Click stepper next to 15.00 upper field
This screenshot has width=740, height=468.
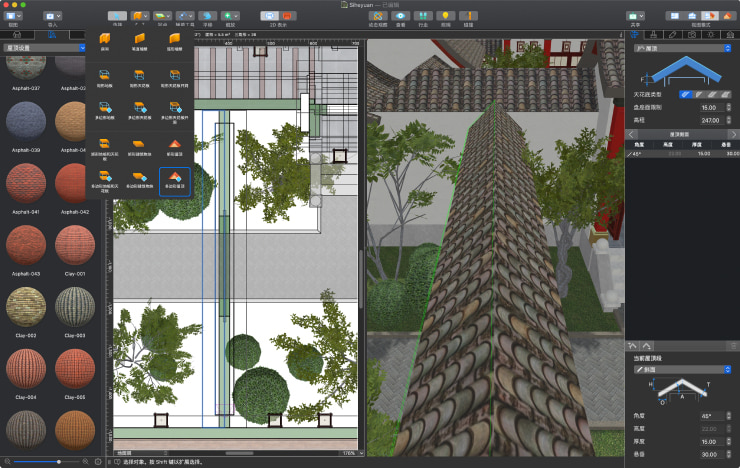pos(729,108)
